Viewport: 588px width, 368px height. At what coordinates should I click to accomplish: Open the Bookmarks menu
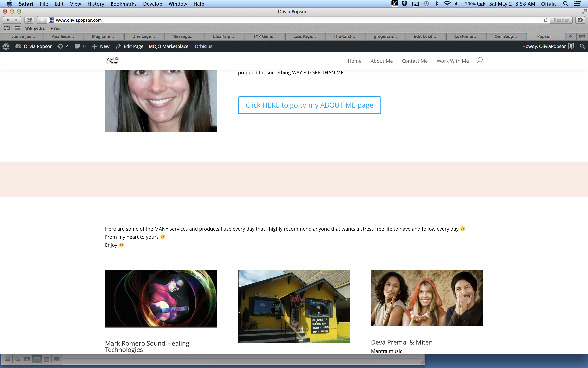[x=123, y=4]
